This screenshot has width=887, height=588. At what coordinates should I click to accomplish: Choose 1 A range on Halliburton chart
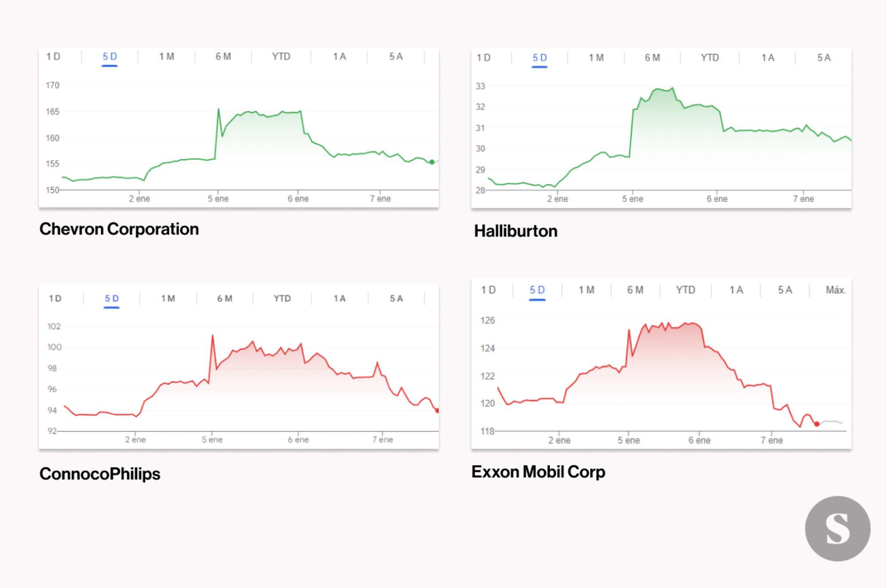click(768, 58)
